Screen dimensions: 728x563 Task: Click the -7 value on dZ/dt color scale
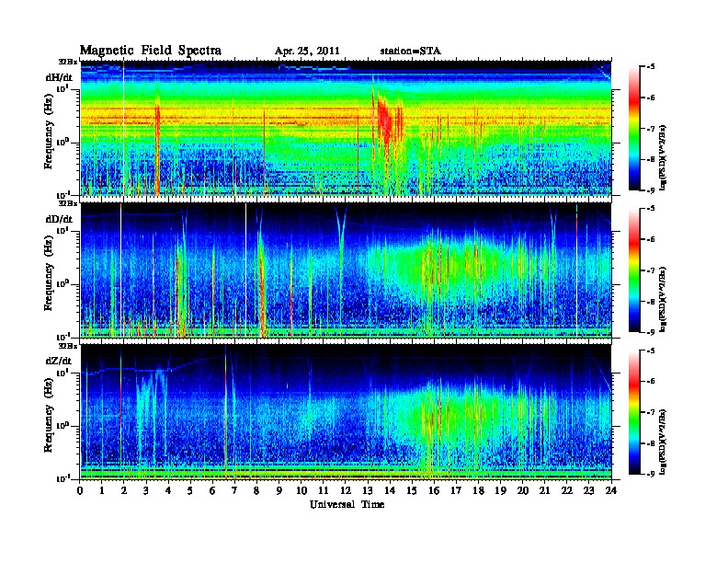(650, 412)
